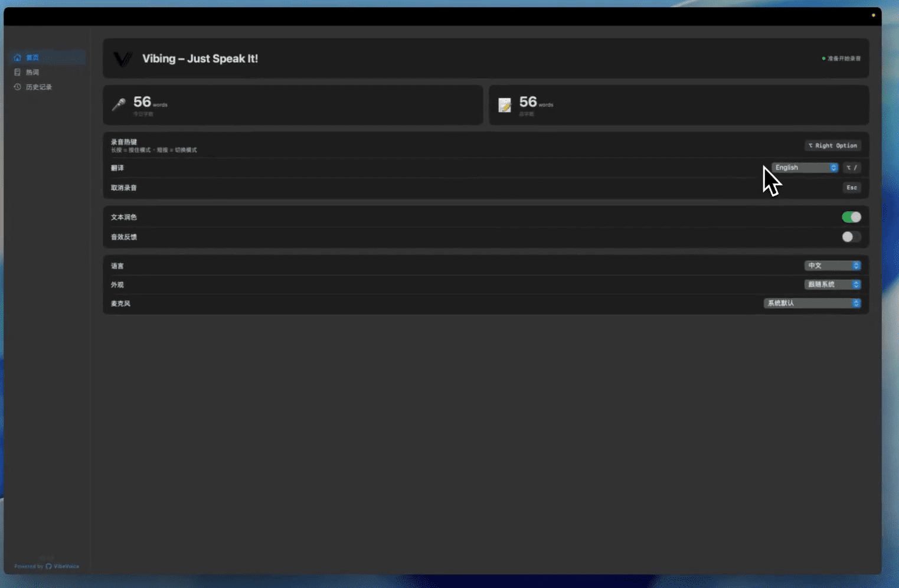Viewport: 899px width, 588px height.
Task: Switch to the 热词 sidebar tab
Action: point(32,73)
